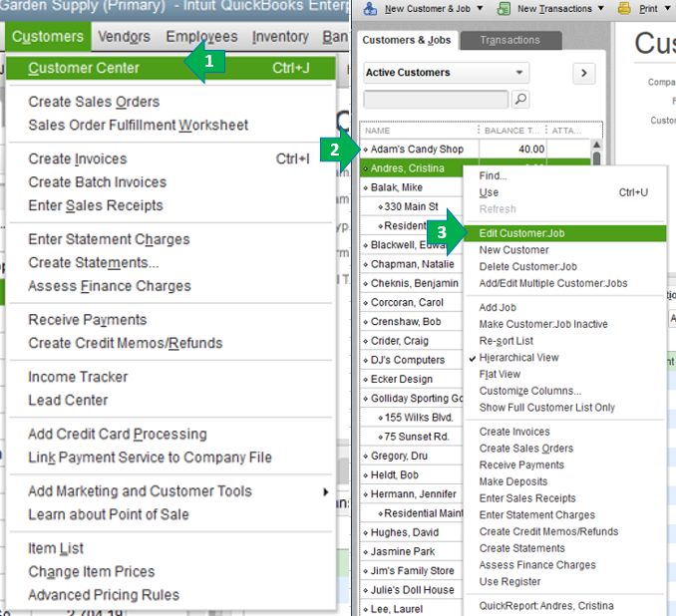Open the New Customer & Job dropdown arrow
Viewport: 676px width, 616px height.
tap(480, 8)
